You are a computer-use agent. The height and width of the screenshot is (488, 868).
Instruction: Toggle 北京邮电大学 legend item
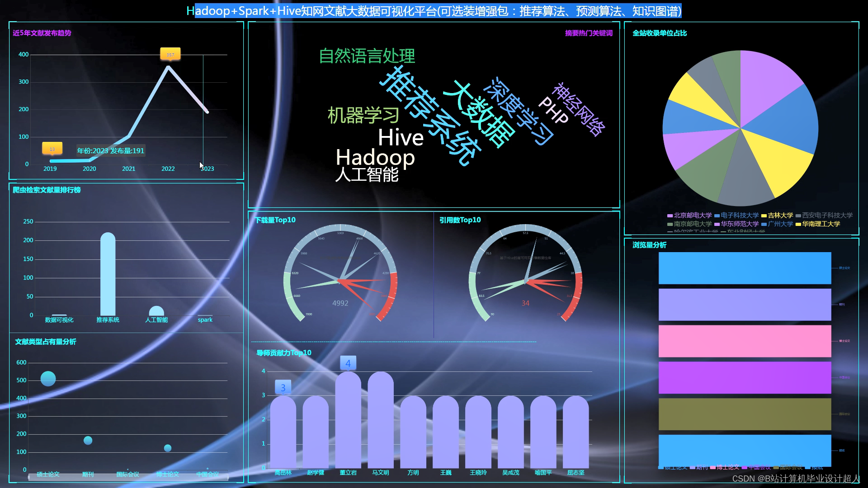click(x=689, y=216)
